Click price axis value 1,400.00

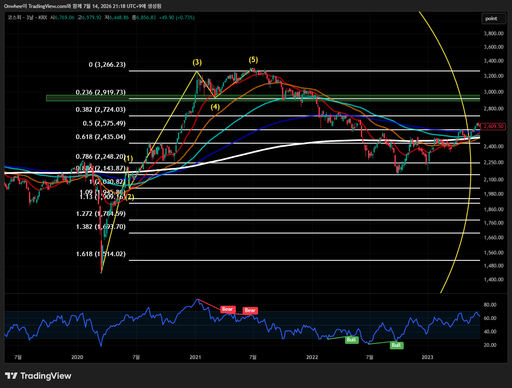click(x=494, y=280)
